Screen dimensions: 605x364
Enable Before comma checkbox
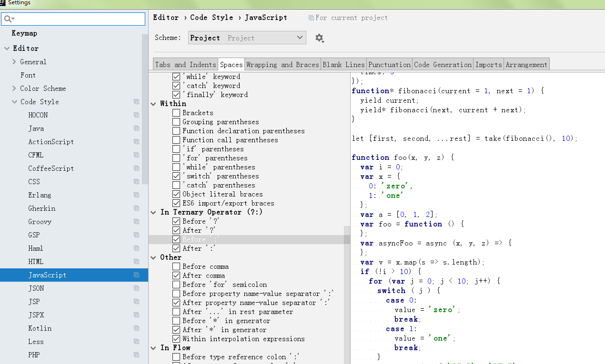point(176,266)
